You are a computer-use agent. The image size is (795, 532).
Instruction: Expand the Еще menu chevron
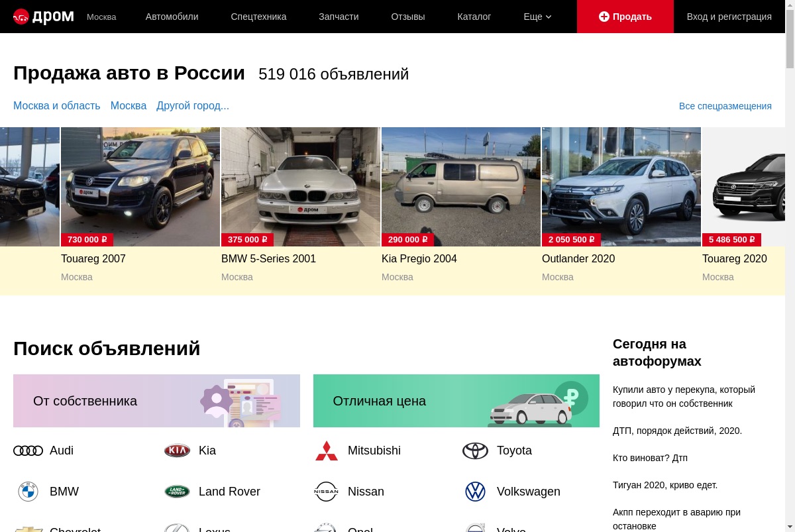pos(549,17)
